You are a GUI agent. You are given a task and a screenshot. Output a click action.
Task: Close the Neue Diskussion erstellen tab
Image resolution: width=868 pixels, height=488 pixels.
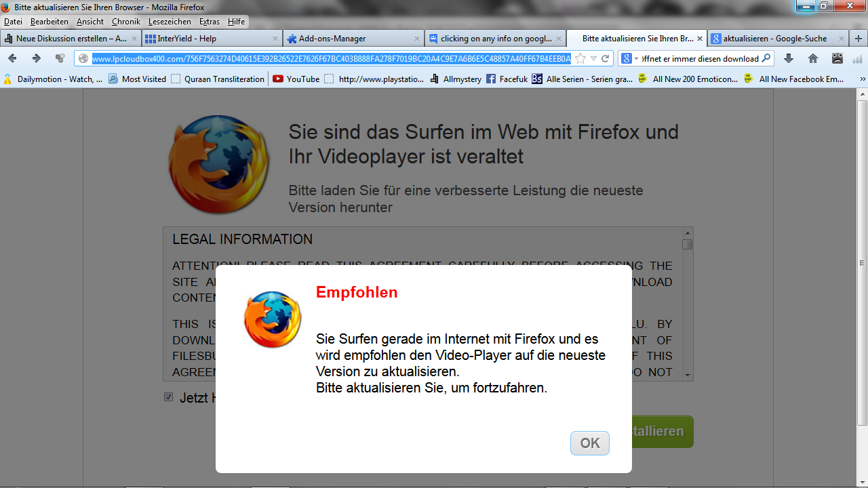coord(134,39)
